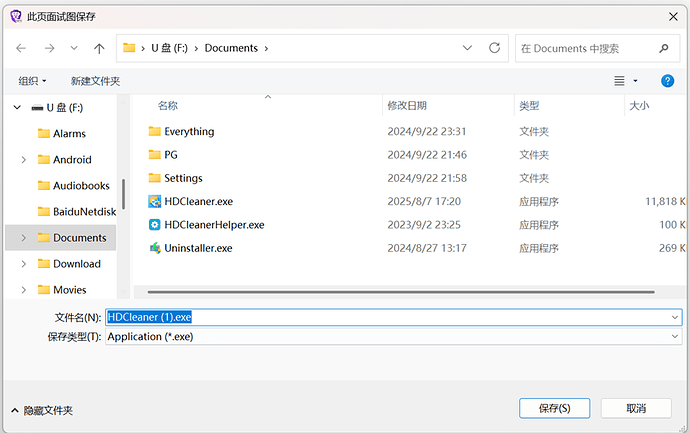The height and width of the screenshot is (433, 690).
Task: Expand the Documents folder node
Action: coord(23,238)
